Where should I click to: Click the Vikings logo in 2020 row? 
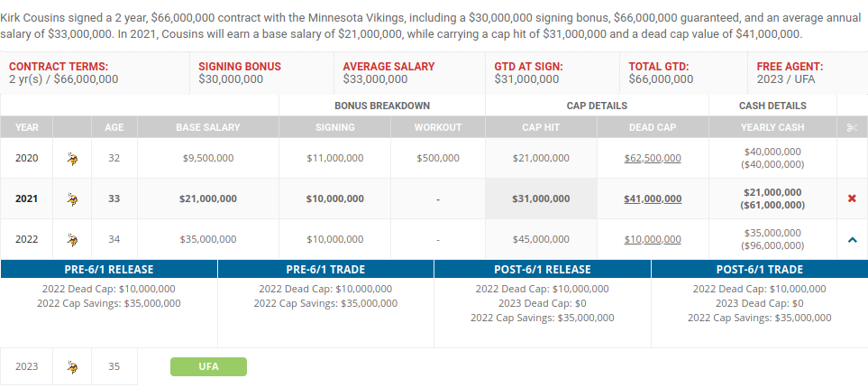pos(72,159)
